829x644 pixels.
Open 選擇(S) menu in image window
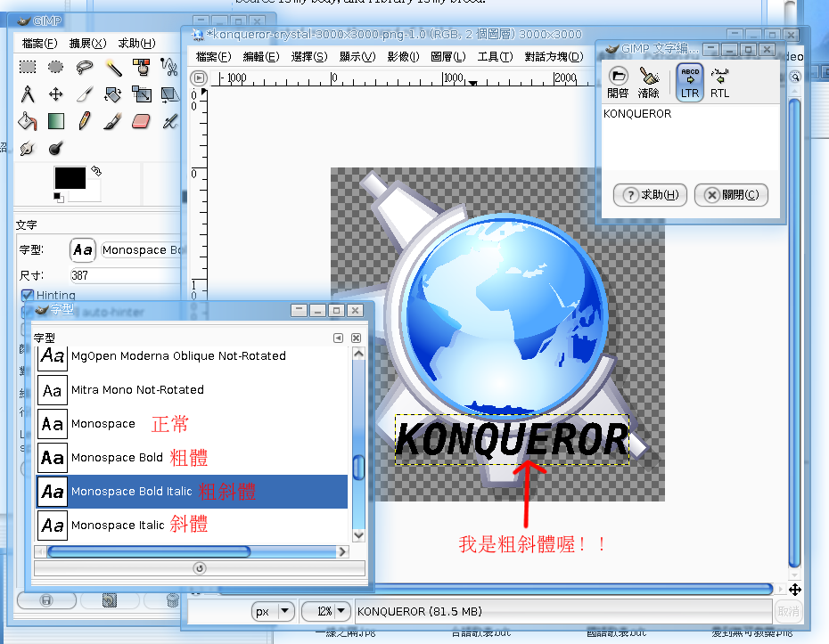[309, 56]
